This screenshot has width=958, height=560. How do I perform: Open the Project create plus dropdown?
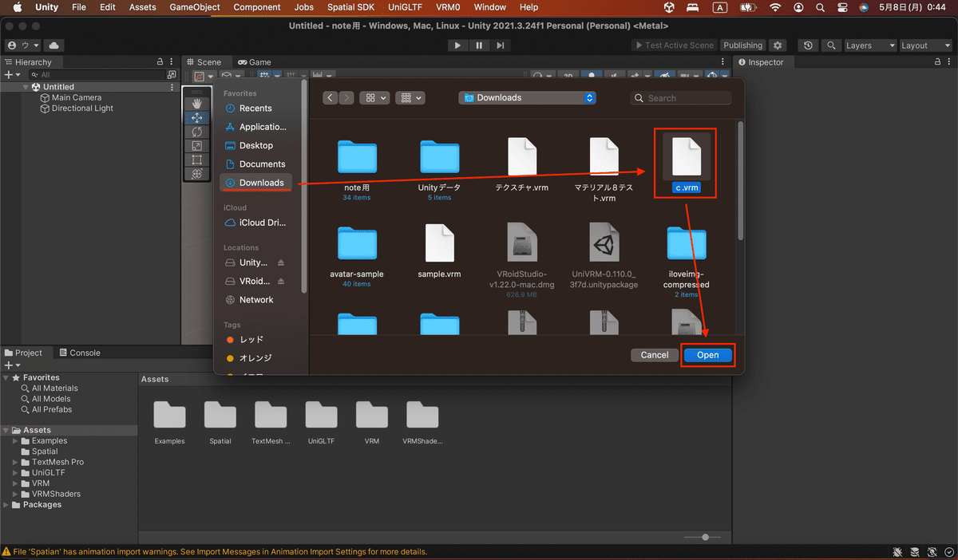point(11,365)
